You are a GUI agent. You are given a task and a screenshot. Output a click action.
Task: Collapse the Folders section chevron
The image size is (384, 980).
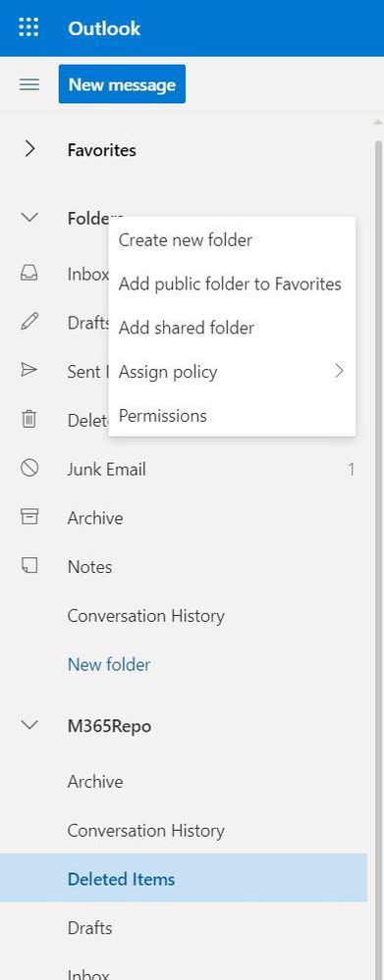tap(29, 218)
